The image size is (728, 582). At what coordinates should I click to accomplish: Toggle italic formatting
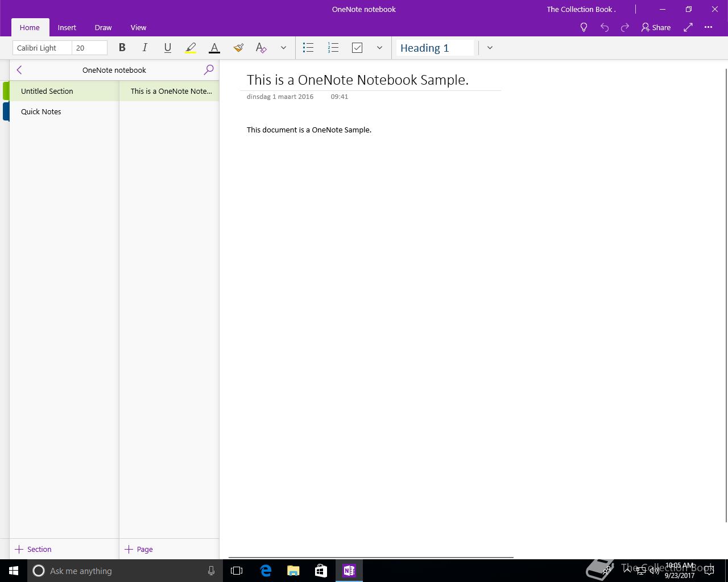(144, 48)
